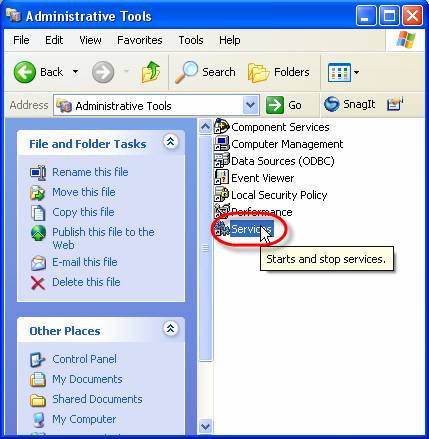Screen dimensions: 429x439
Task: Click the Data Sources (ODBC) icon
Action: point(221,161)
